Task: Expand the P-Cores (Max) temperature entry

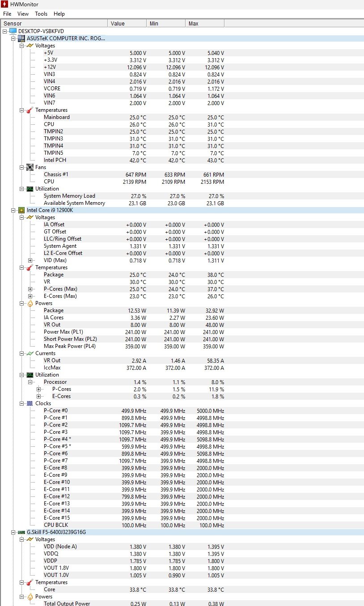Action: click(30, 289)
